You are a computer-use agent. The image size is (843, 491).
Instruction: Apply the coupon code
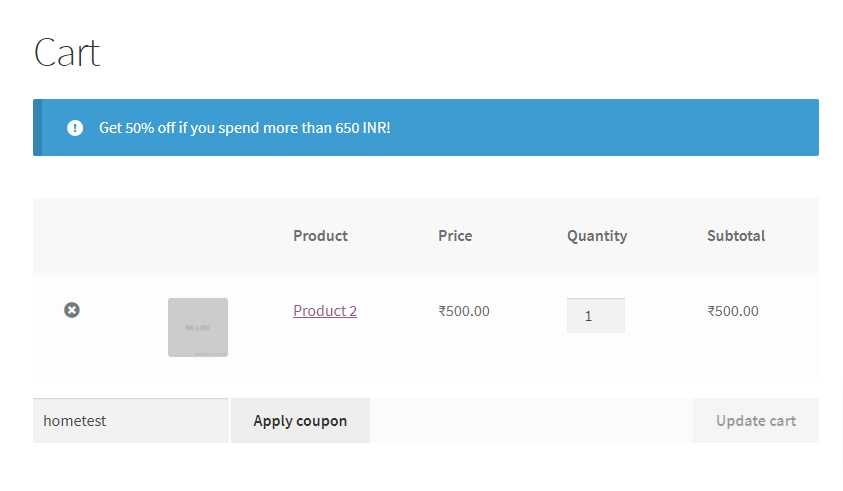(300, 421)
